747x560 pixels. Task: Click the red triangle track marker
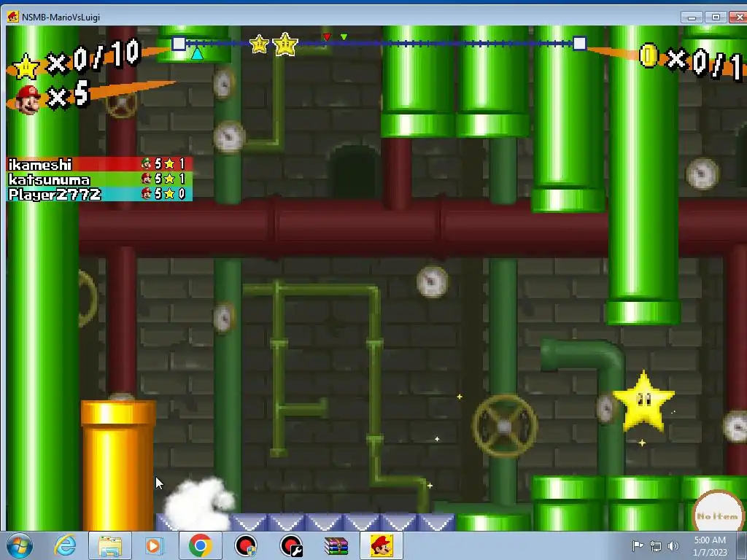[x=327, y=36]
